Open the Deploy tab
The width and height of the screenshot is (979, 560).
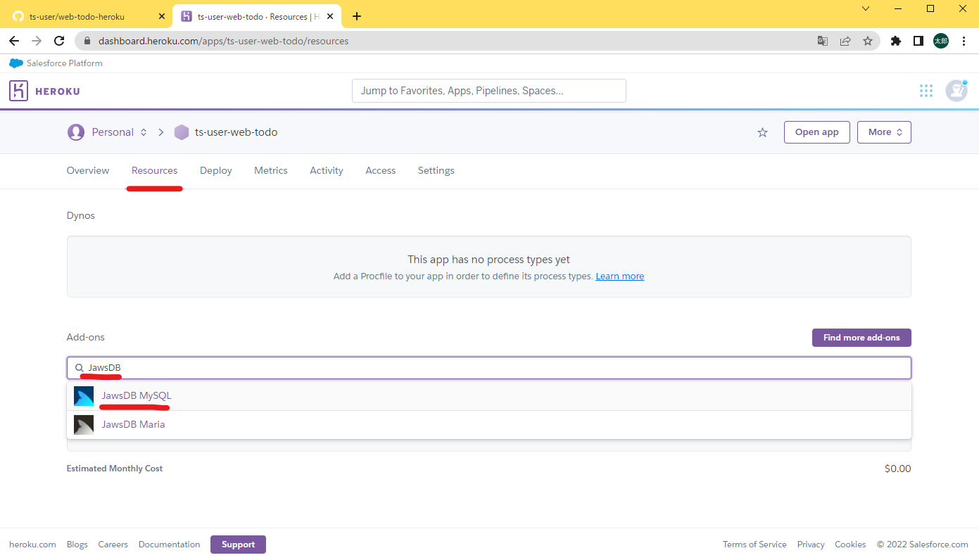pyautogui.click(x=216, y=170)
